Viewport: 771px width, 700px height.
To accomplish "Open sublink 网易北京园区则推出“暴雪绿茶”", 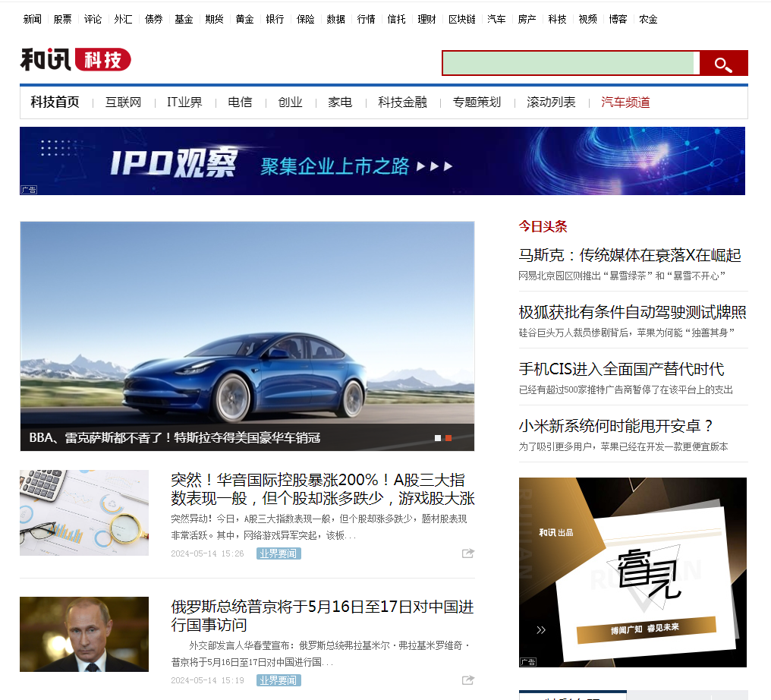I will coord(622,276).
